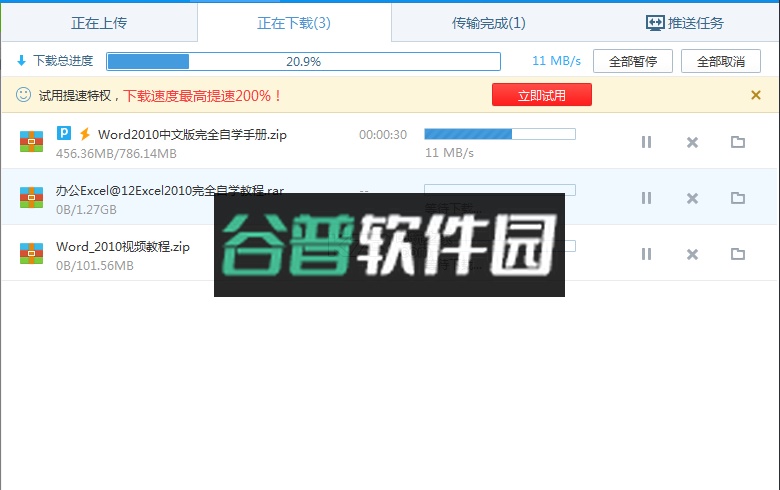This screenshot has width=780, height=490.
Task: Click the 全部取消 button
Action: [721, 61]
